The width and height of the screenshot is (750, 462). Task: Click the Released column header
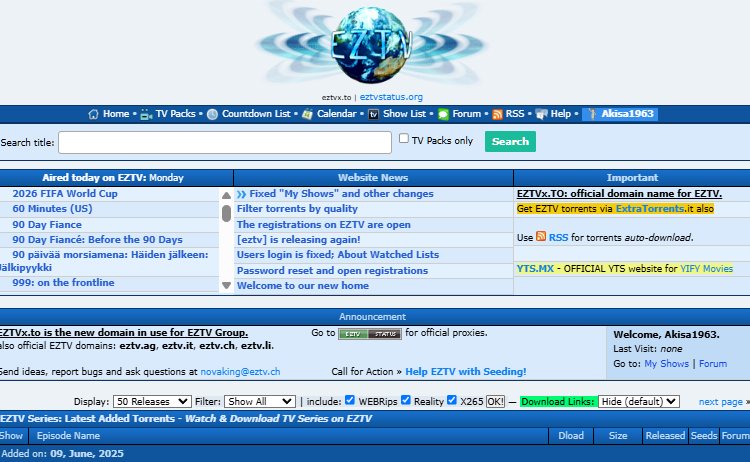click(665, 436)
